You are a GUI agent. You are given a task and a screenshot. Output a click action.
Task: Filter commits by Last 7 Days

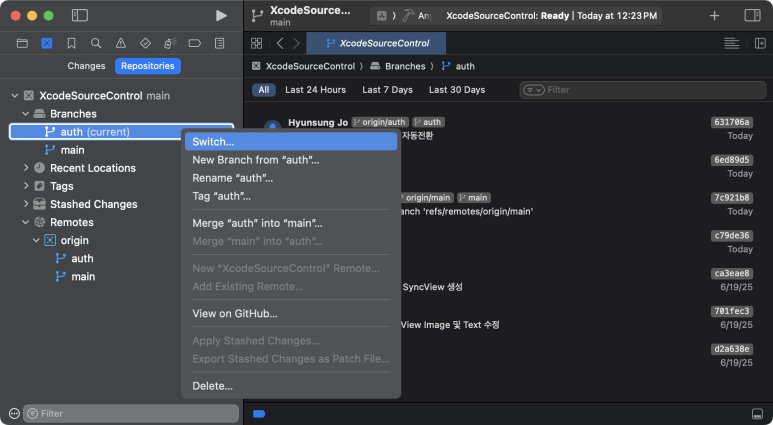point(387,90)
